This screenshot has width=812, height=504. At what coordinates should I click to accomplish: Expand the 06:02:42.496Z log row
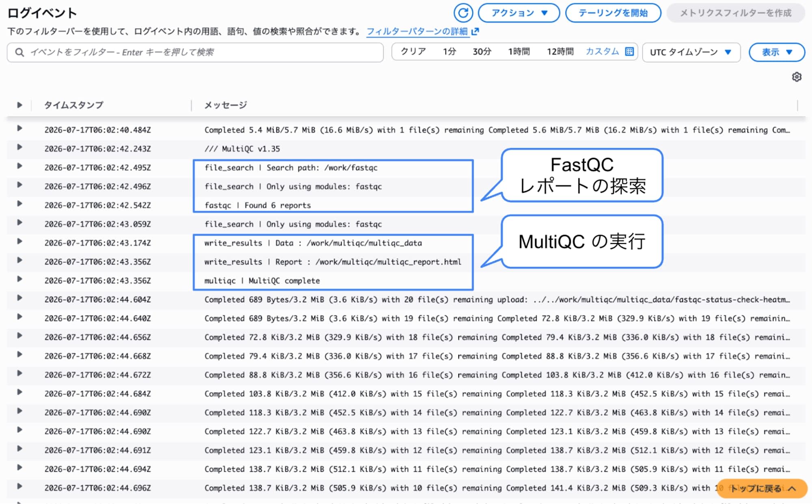pyautogui.click(x=19, y=185)
